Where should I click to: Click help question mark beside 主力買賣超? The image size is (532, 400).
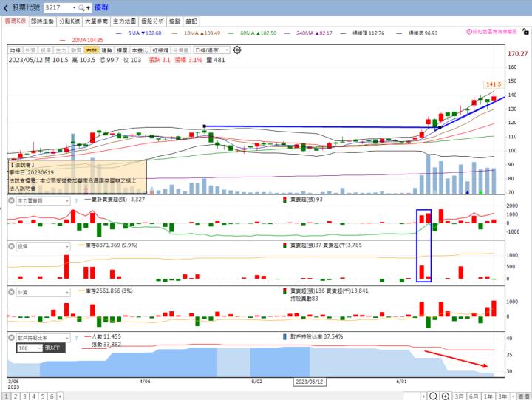pyautogui.click(x=76, y=201)
